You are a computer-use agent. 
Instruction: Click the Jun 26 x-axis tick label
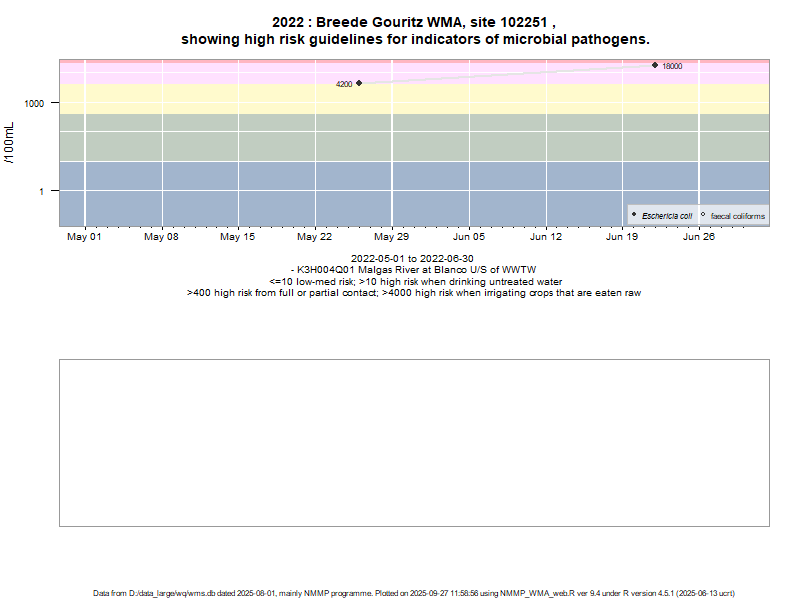pyautogui.click(x=698, y=238)
